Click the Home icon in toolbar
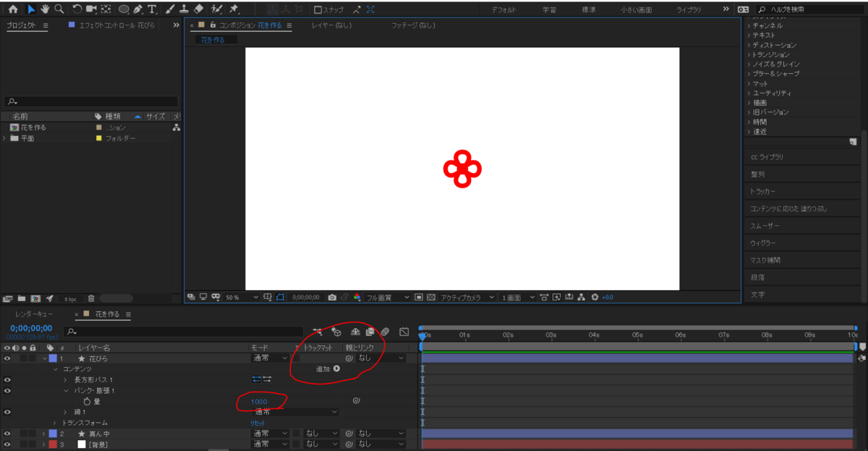 click(12, 9)
